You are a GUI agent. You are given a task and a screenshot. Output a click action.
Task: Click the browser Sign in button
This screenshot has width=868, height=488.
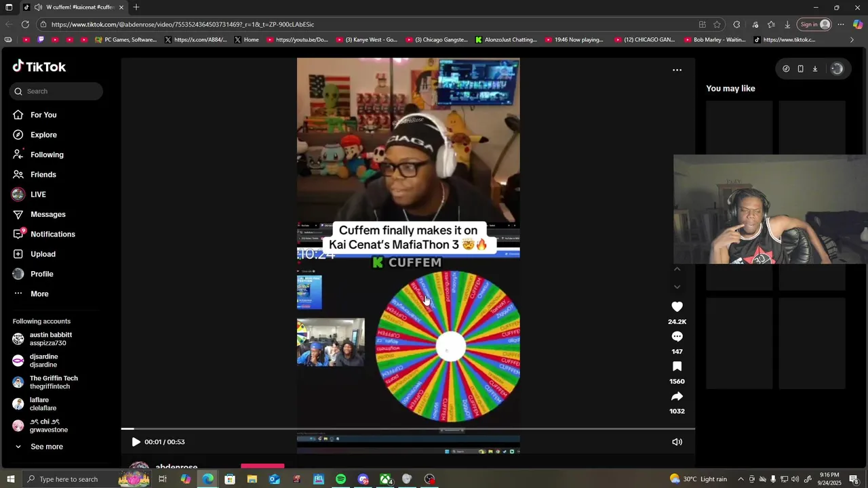tap(814, 24)
